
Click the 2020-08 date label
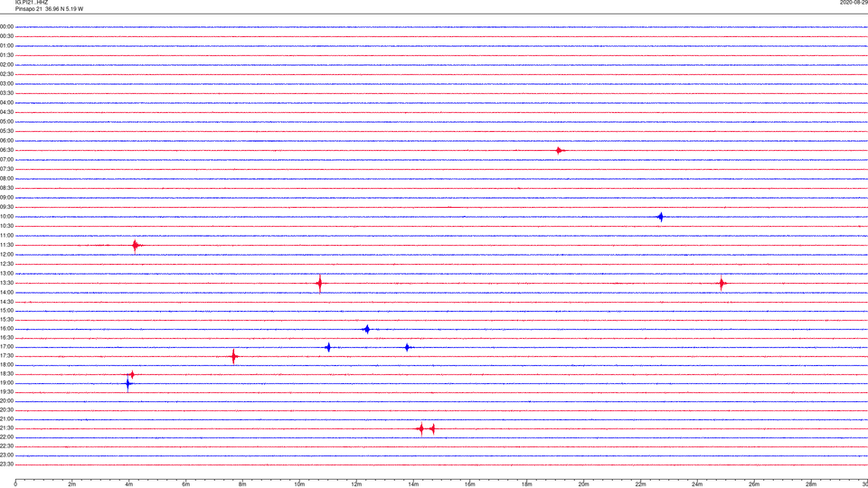[854, 3]
